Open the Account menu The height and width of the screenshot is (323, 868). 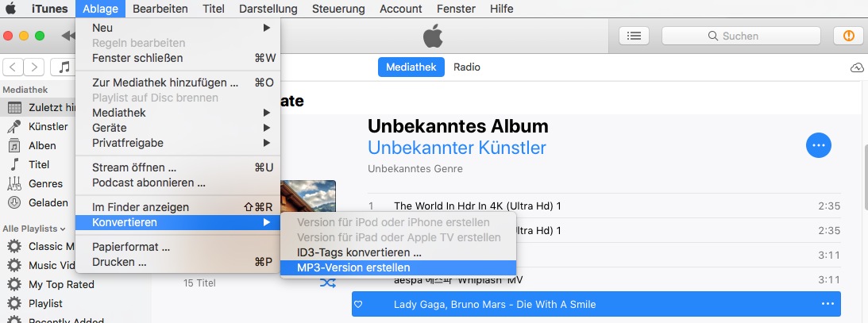click(401, 9)
